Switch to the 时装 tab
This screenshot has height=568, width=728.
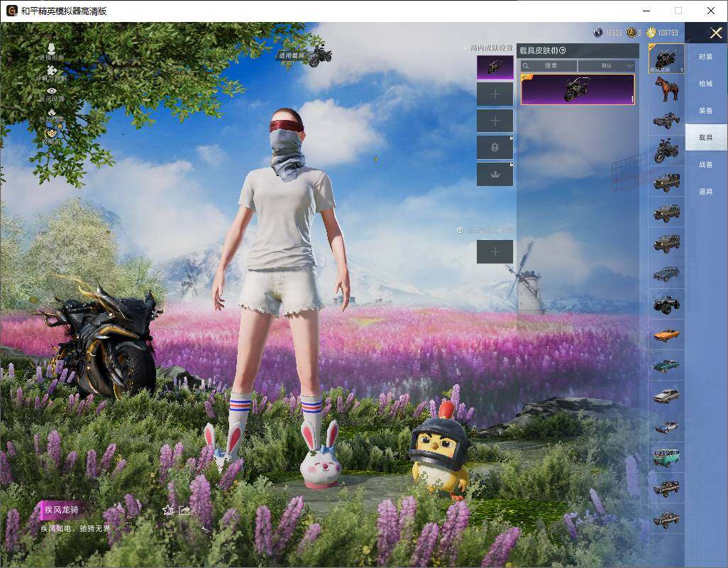705,57
